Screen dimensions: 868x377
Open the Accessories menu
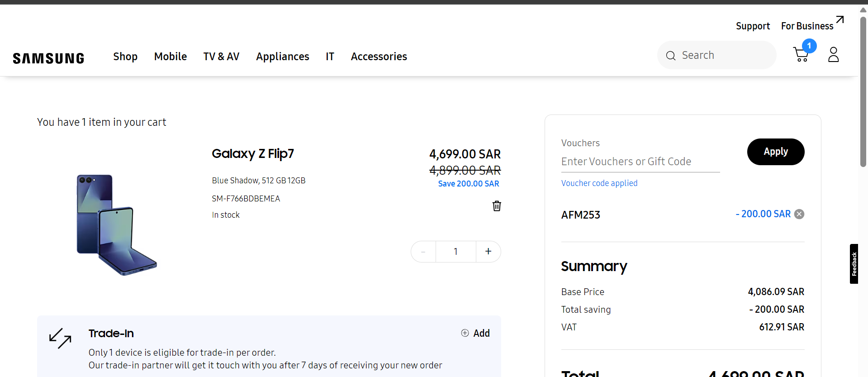tap(379, 57)
